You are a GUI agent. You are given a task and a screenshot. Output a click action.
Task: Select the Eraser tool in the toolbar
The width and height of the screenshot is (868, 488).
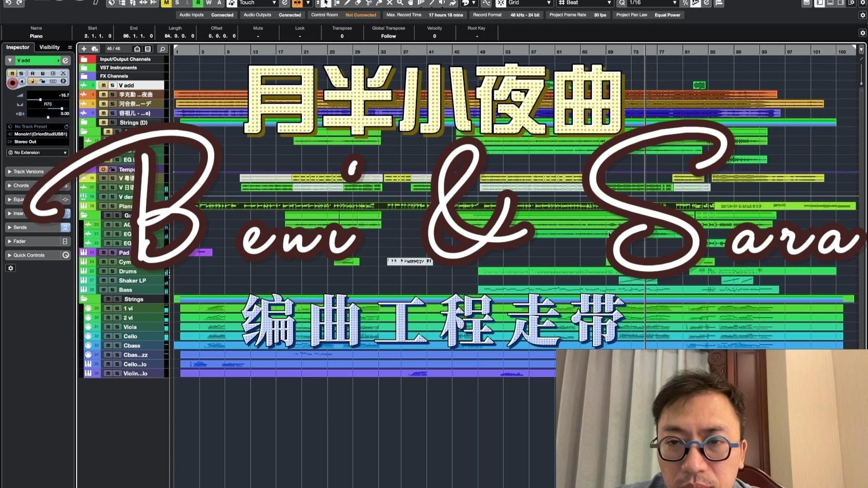point(359,4)
